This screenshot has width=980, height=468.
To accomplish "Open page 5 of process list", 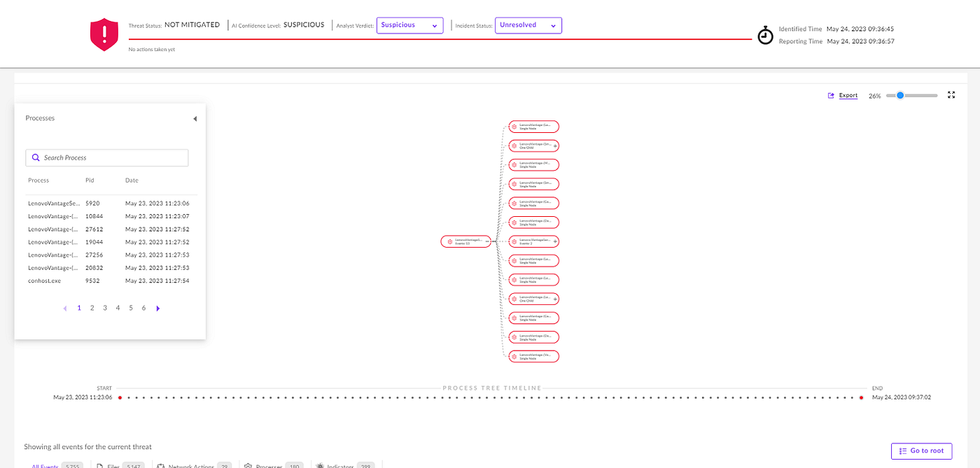I will tap(131, 308).
